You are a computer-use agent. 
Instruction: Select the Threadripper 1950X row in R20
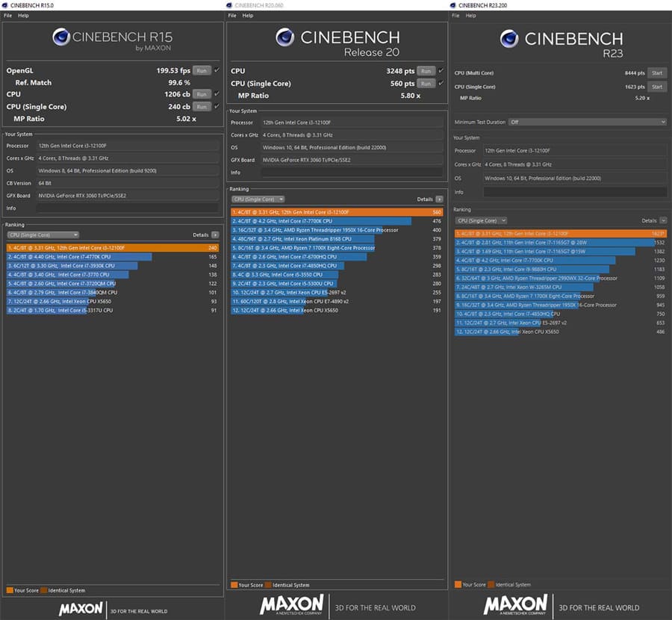[x=337, y=230]
